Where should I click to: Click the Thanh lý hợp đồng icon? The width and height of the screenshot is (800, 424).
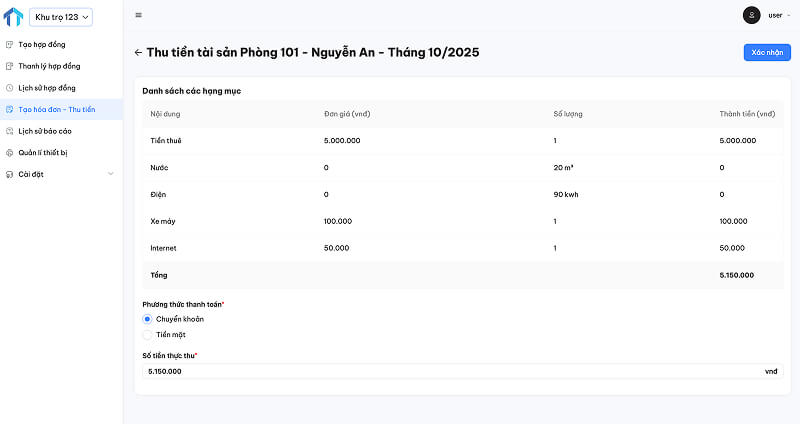[10, 66]
